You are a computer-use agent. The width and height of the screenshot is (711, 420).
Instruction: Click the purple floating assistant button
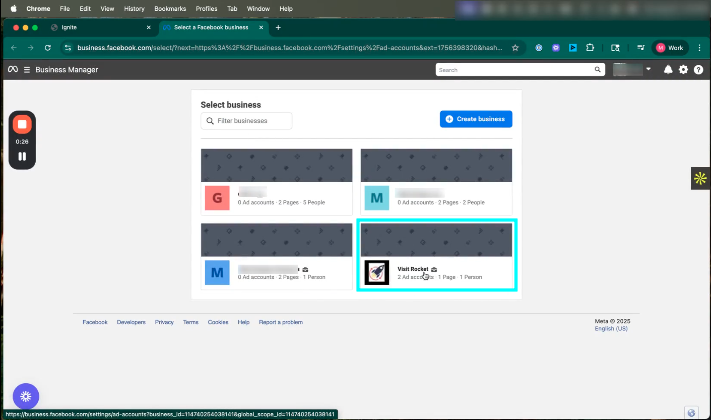pyautogui.click(x=25, y=394)
